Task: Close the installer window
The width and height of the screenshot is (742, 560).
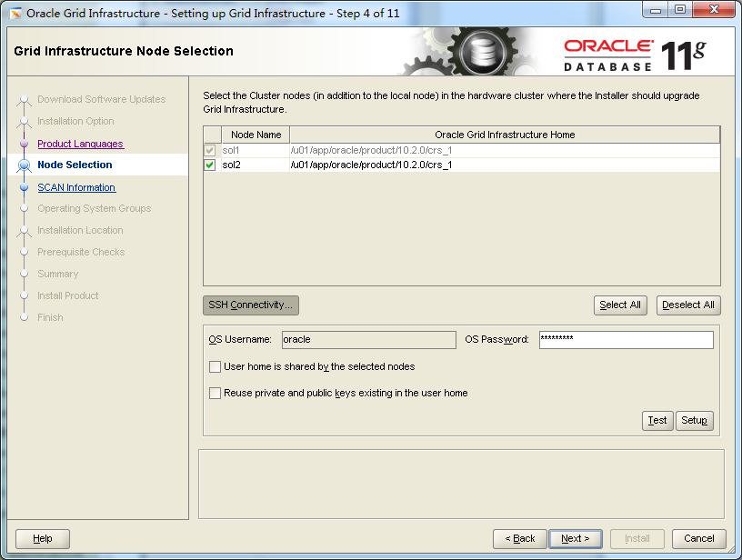Action: click(x=715, y=10)
